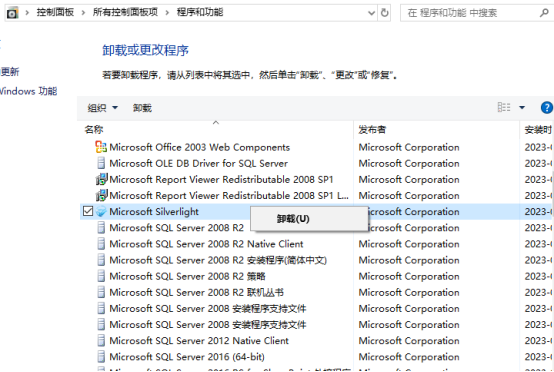This screenshot has height=372, width=554.
Task: Click the Microsoft Office 2003 Web Components icon
Action: click(x=101, y=147)
